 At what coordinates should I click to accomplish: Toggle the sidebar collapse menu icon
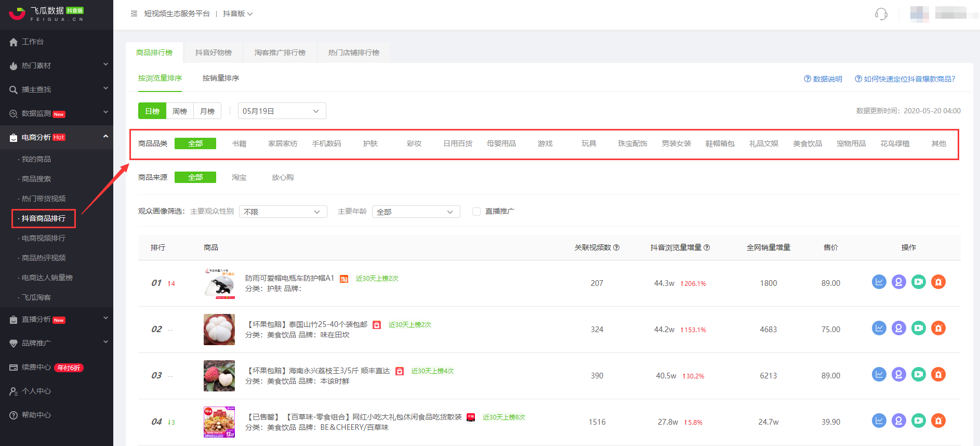134,14
